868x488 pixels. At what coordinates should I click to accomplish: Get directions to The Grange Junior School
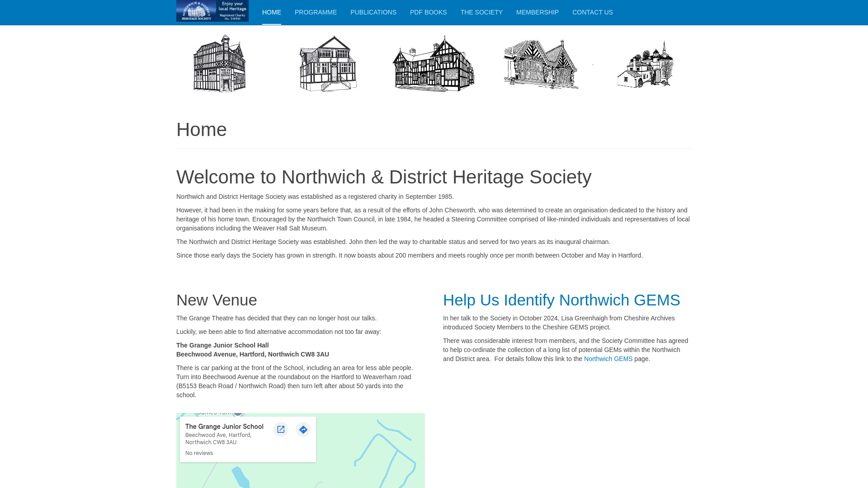coord(303,429)
